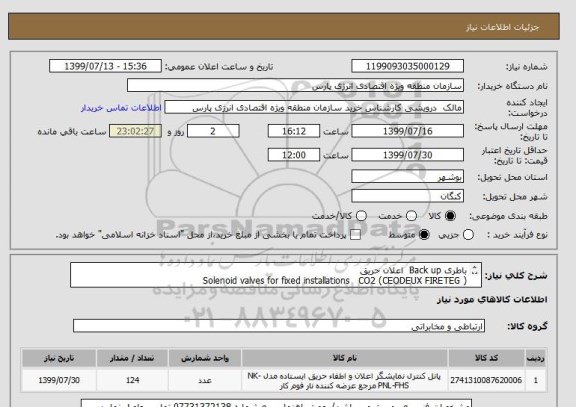Click the response deadline date 1399/07/16 field
Viewport: 576px width, 407px height.
coord(407,131)
